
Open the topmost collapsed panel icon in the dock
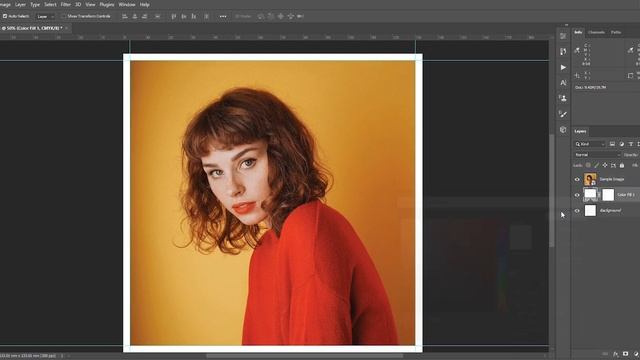[563, 36]
